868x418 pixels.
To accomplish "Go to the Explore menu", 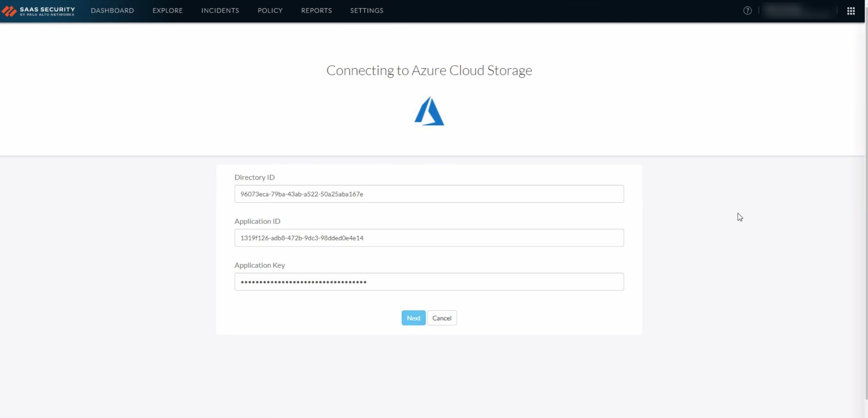I will (167, 11).
